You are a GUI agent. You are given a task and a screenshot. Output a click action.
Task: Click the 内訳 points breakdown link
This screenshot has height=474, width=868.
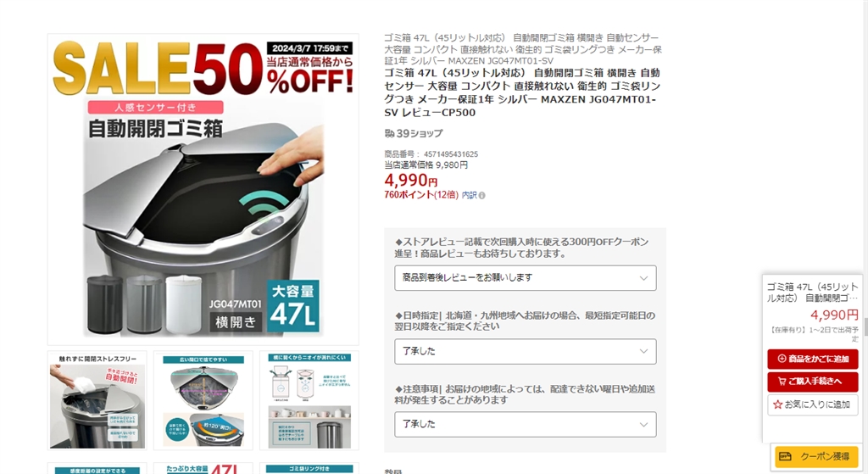[x=470, y=196]
